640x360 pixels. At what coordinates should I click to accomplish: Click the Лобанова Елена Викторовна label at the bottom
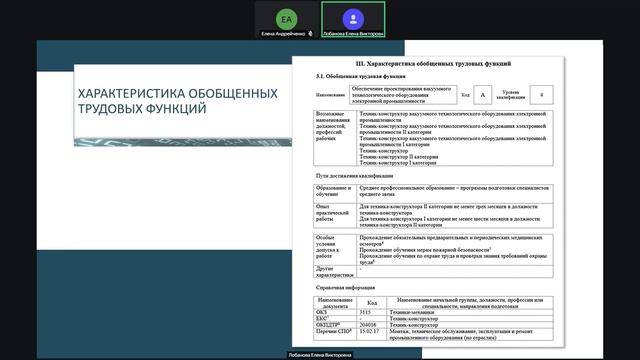click(x=320, y=355)
